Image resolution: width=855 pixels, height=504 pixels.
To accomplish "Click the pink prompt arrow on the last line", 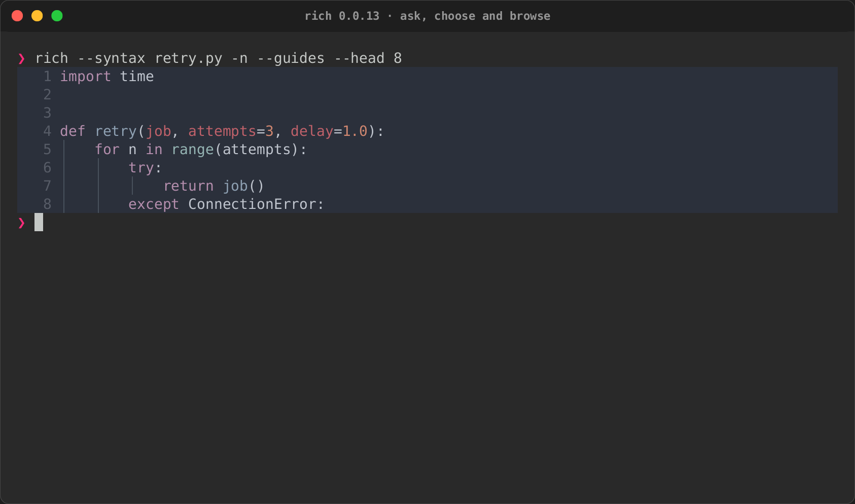I will [x=21, y=223].
